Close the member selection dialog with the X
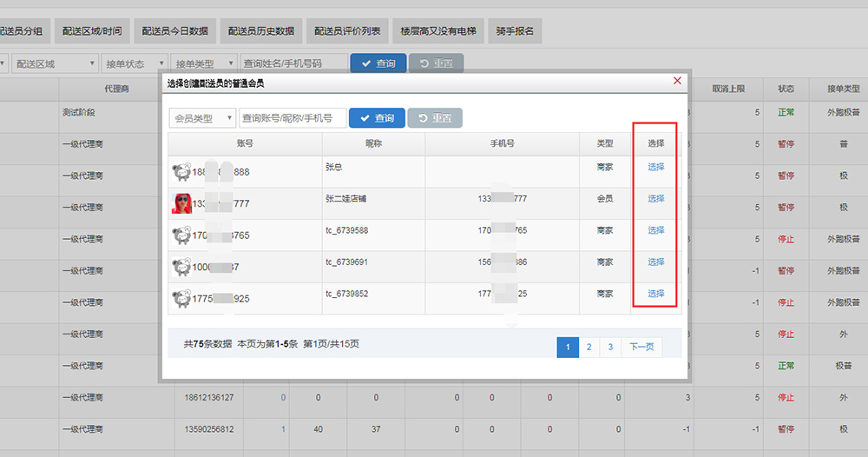Screen dimensions: 868x457 (x=677, y=81)
